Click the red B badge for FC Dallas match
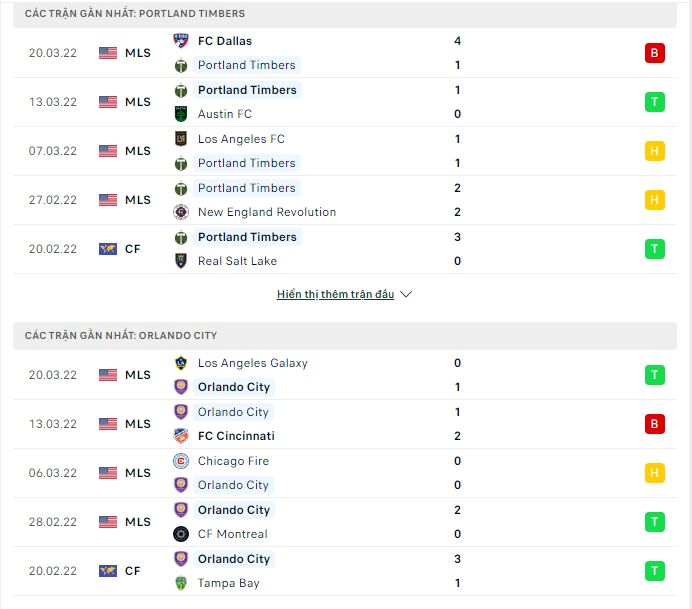 655,53
